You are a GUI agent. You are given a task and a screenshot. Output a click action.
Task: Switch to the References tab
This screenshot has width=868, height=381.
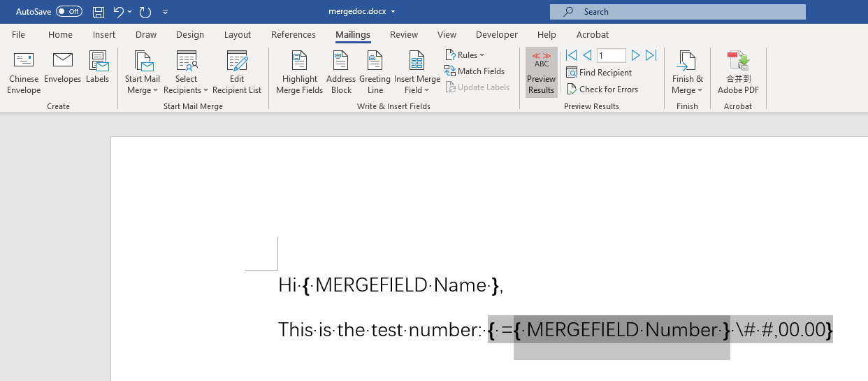click(x=294, y=34)
